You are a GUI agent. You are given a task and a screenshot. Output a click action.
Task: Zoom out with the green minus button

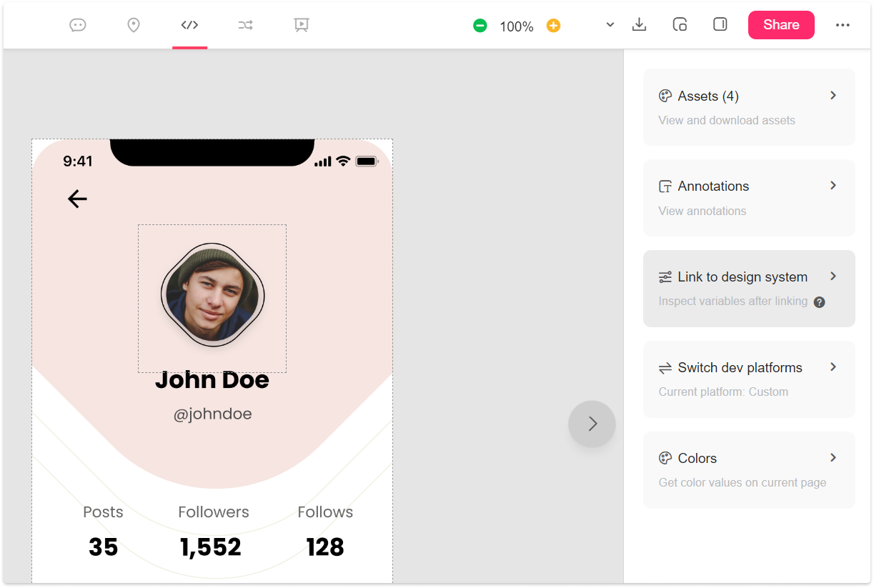(x=480, y=26)
